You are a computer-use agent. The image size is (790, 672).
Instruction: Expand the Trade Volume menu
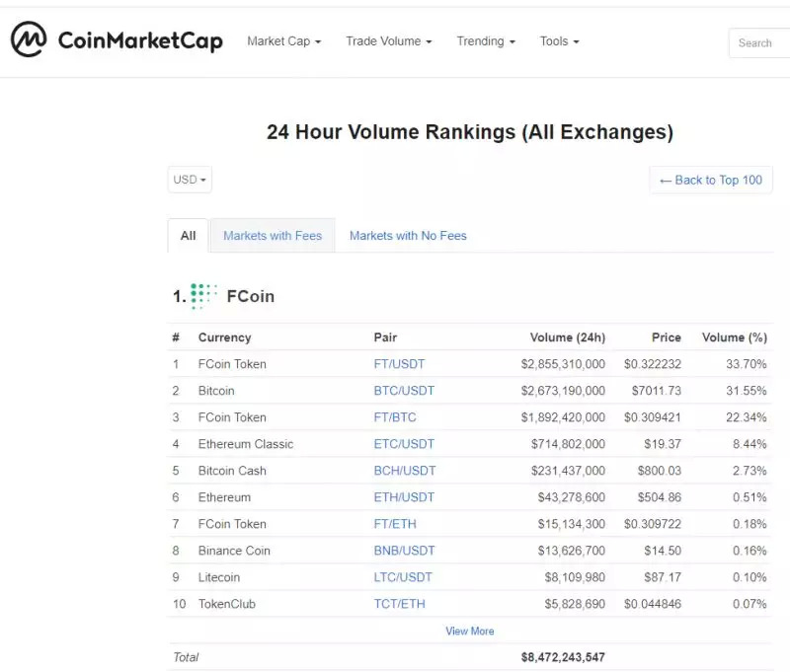point(389,41)
